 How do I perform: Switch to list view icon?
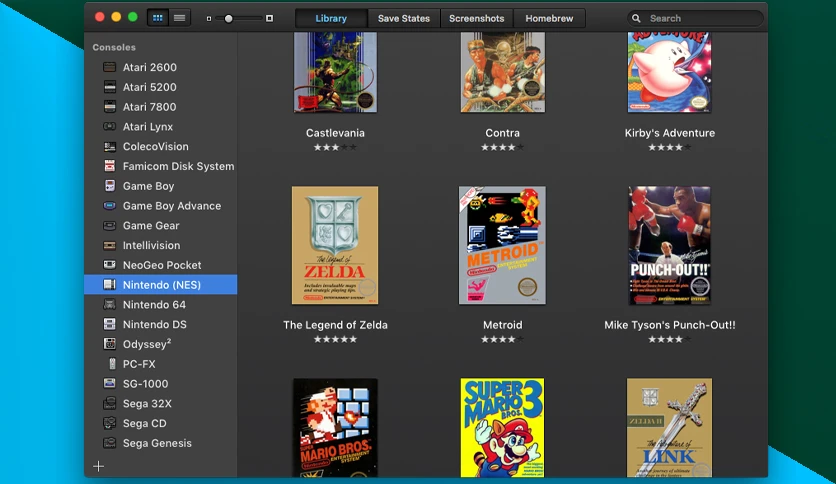pyautogui.click(x=180, y=18)
